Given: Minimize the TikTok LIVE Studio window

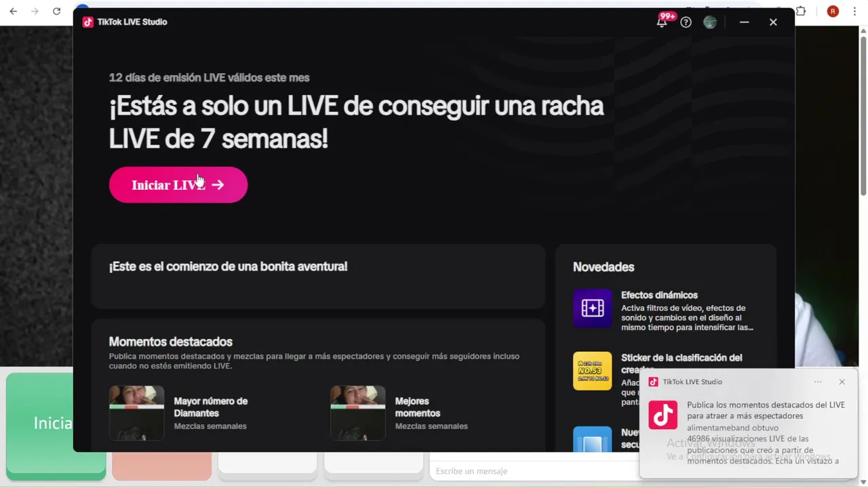Looking at the screenshot, I should coord(744,22).
